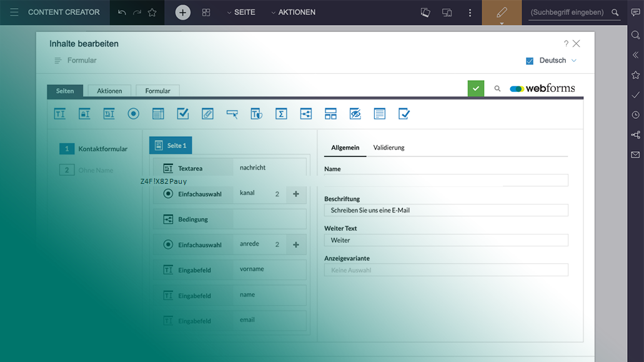Select the Textarea field icon in the toolbar

pyautogui.click(x=109, y=113)
